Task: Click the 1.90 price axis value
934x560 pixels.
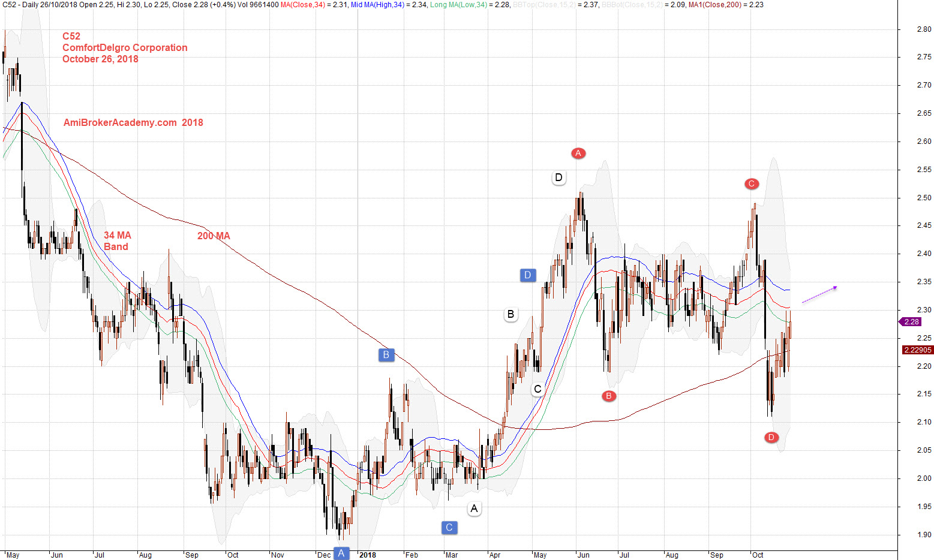Action: coord(924,535)
